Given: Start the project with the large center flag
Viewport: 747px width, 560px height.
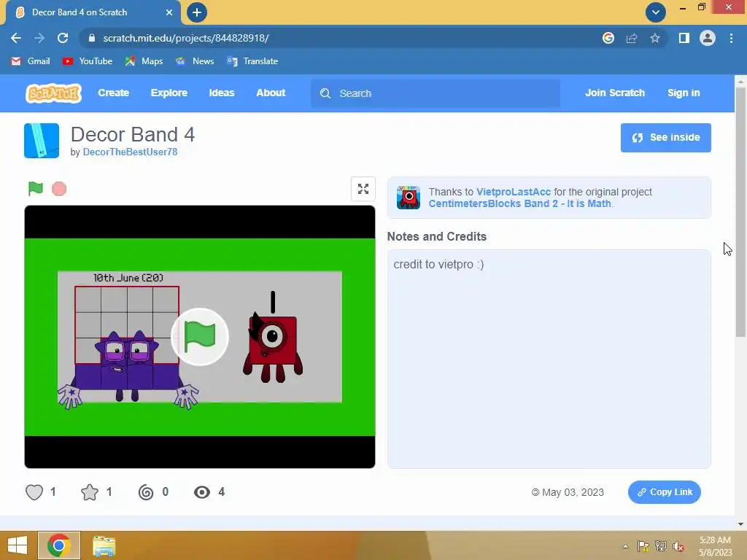Looking at the screenshot, I should (x=200, y=337).
